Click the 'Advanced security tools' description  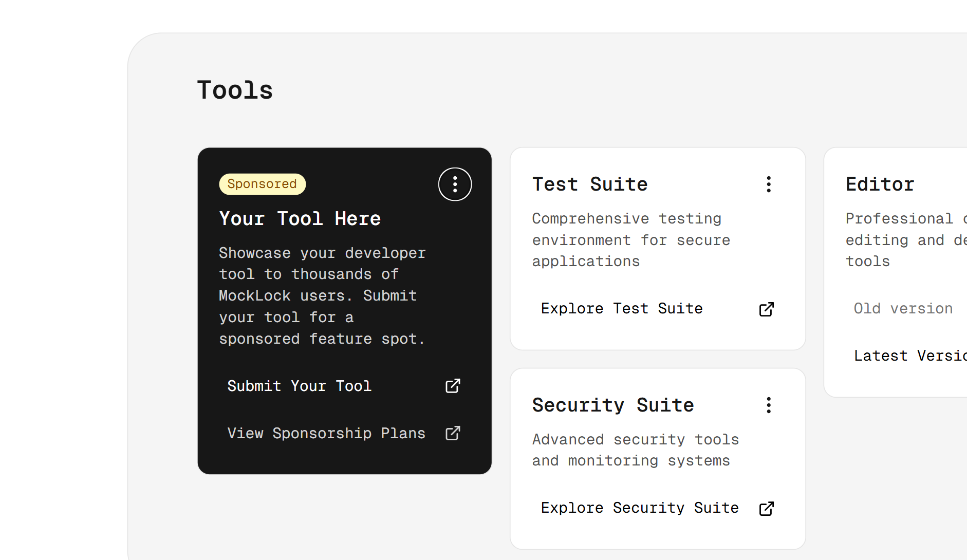(x=636, y=450)
